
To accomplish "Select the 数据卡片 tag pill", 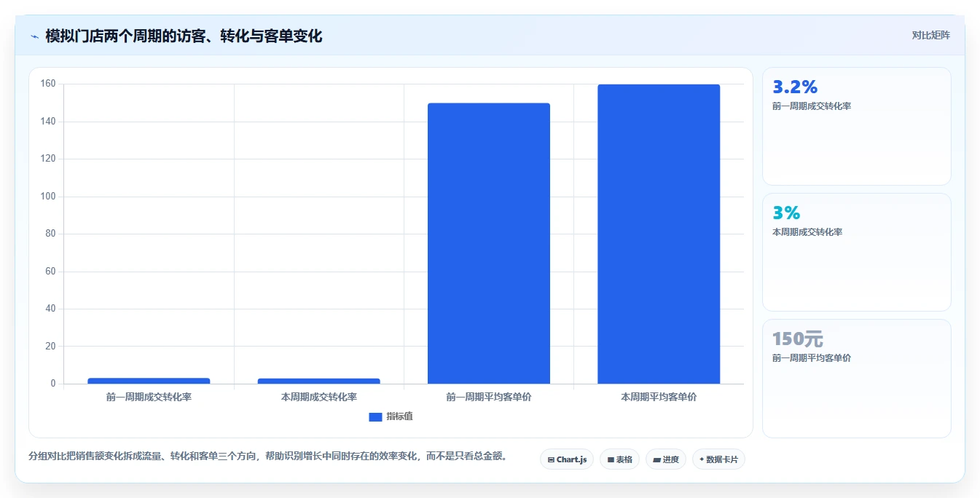I will (718, 459).
